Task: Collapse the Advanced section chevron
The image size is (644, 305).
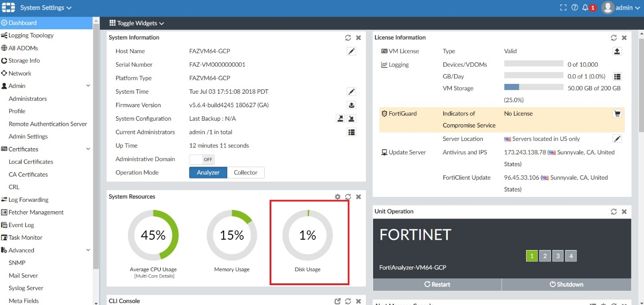Action: click(88, 250)
